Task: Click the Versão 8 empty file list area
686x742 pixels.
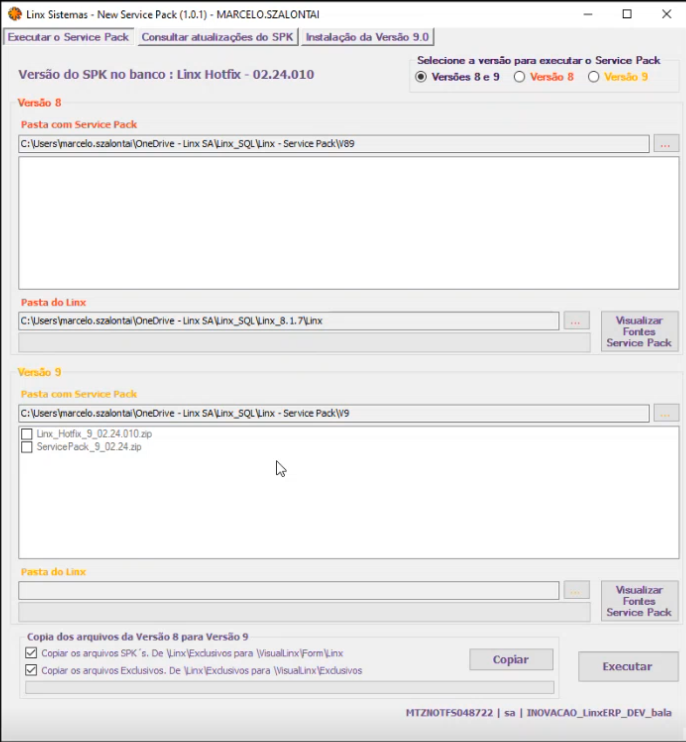Action: 349,223
